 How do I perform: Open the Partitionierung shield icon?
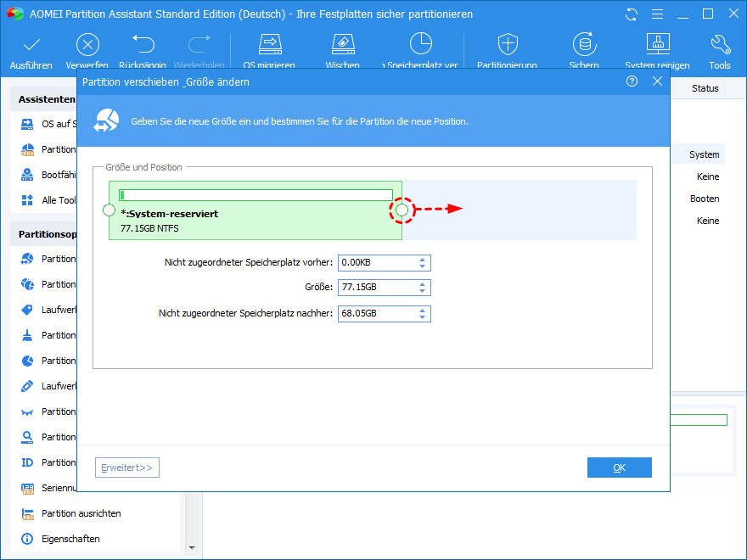click(508, 44)
